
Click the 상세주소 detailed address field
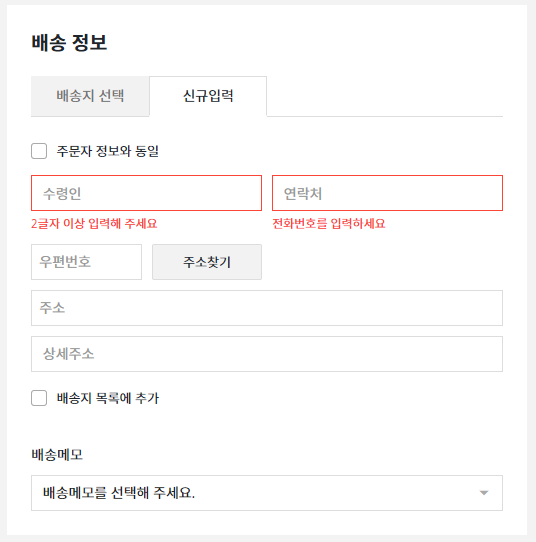click(x=267, y=354)
